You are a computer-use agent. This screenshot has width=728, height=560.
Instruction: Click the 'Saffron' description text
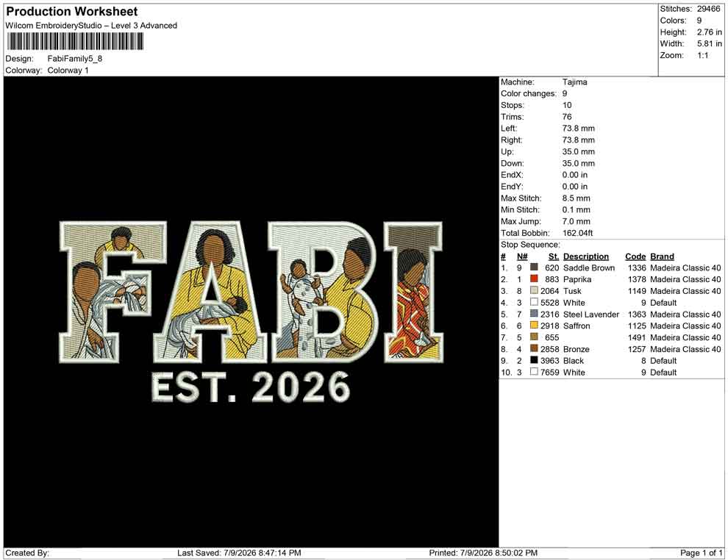pos(577,326)
